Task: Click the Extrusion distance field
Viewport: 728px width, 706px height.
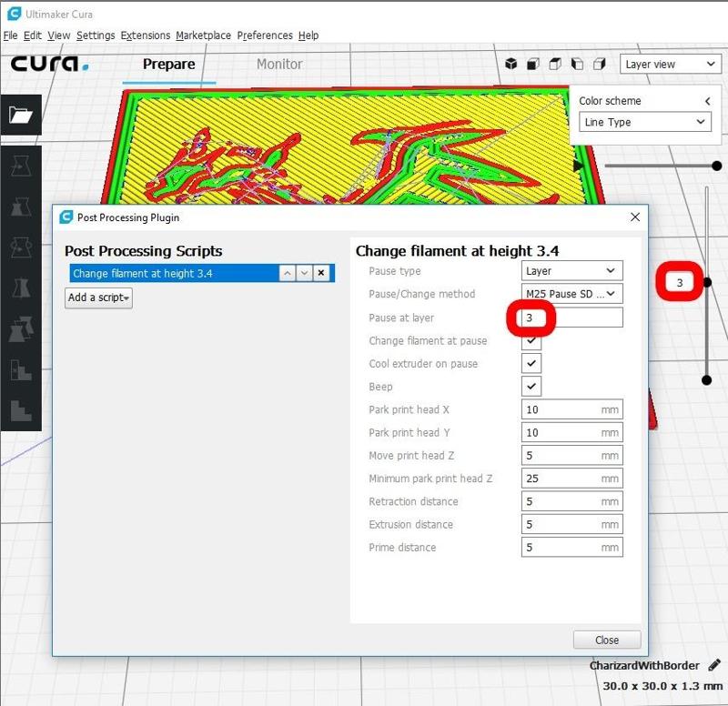Action: click(x=572, y=525)
